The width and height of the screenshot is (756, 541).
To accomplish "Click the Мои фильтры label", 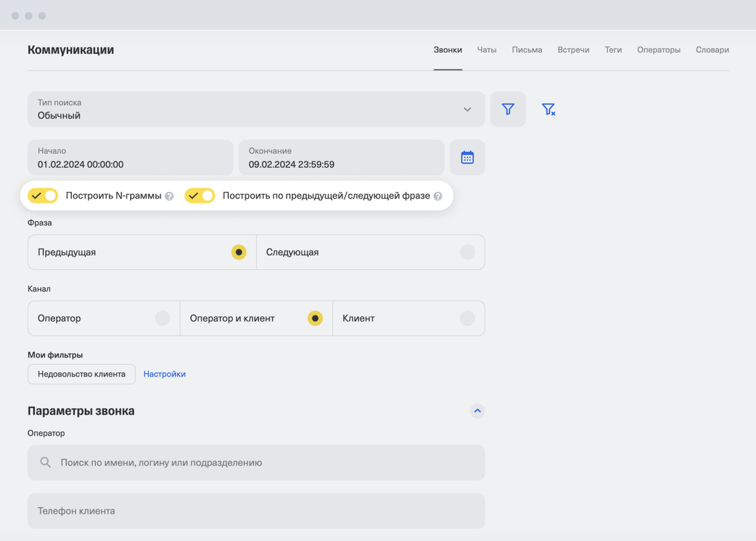I will [x=55, y=355].
